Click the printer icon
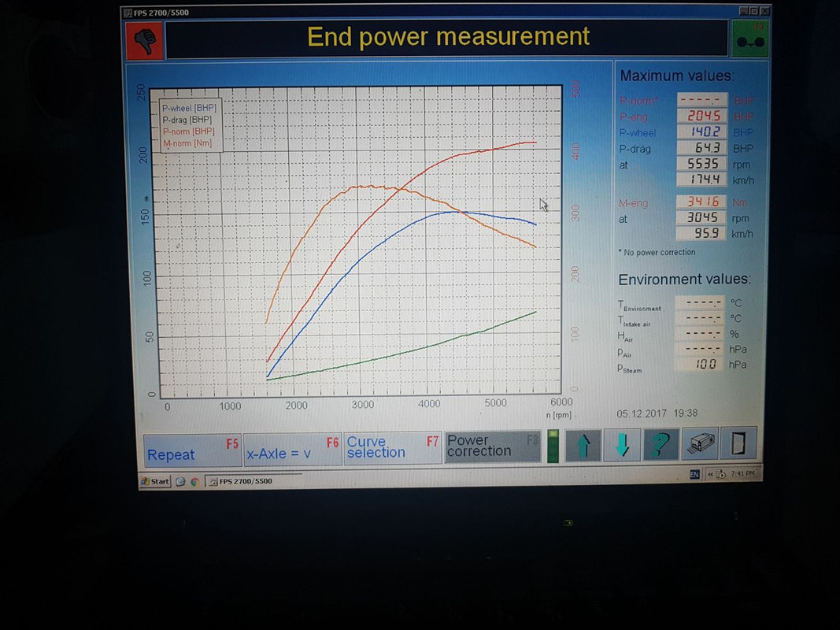This screenshot has height=630, width=840. pyautogui.click(x=700, y=443)
